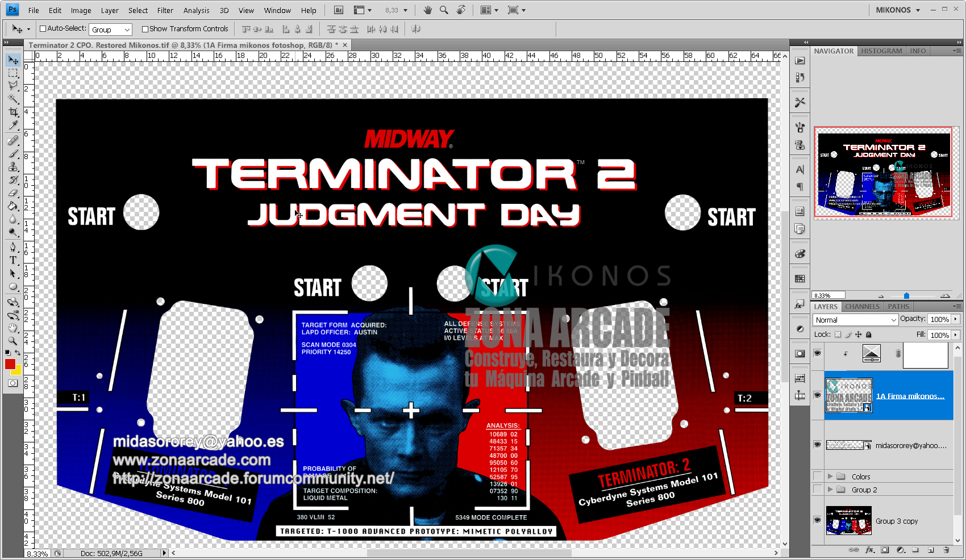Hide the midasororey@yahoo layer
The width and height of the screenshot is (966, 560).
[817, 445]
